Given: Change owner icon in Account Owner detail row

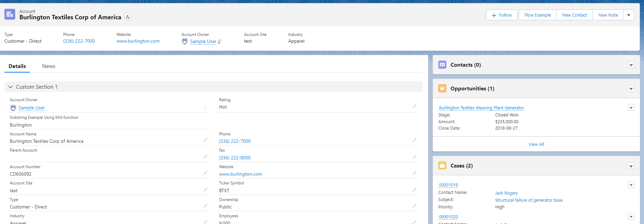Looking at the screenshot, I should (205, 108).
